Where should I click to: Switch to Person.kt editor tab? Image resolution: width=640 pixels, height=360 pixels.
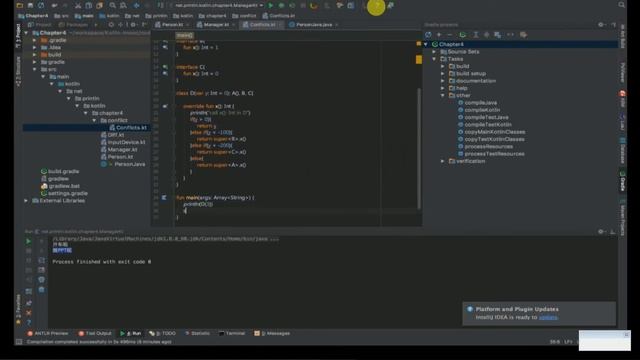(x=172, y=25)
